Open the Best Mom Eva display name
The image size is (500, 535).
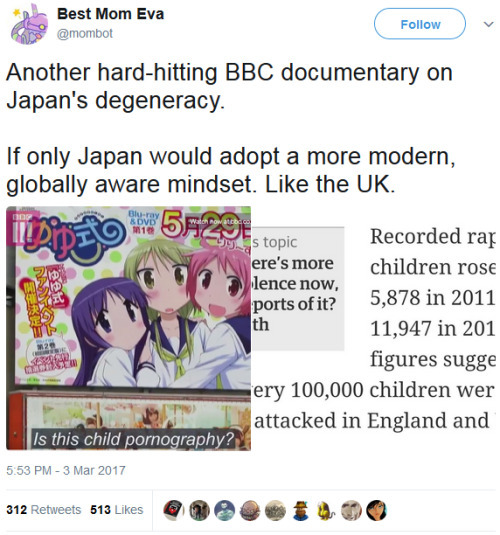pos(111,14)
